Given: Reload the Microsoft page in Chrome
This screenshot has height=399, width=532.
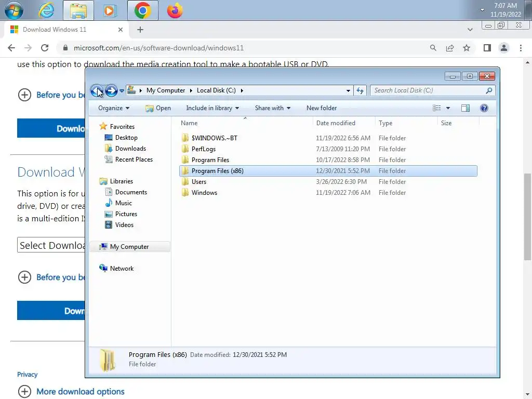Looking at the screenshot, I should [x=45, y=48].
